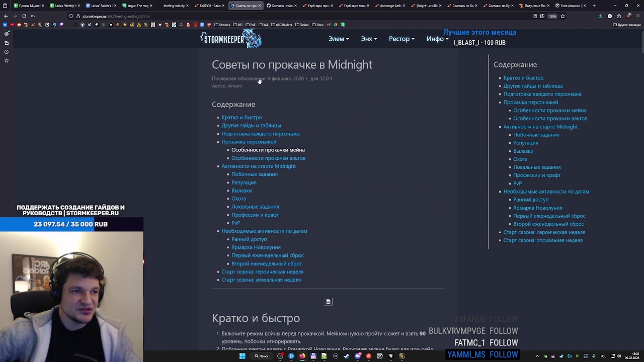644x362 pixels.
Task: Open the POL keyboard language switcher
Action: [x=603, y=356]
